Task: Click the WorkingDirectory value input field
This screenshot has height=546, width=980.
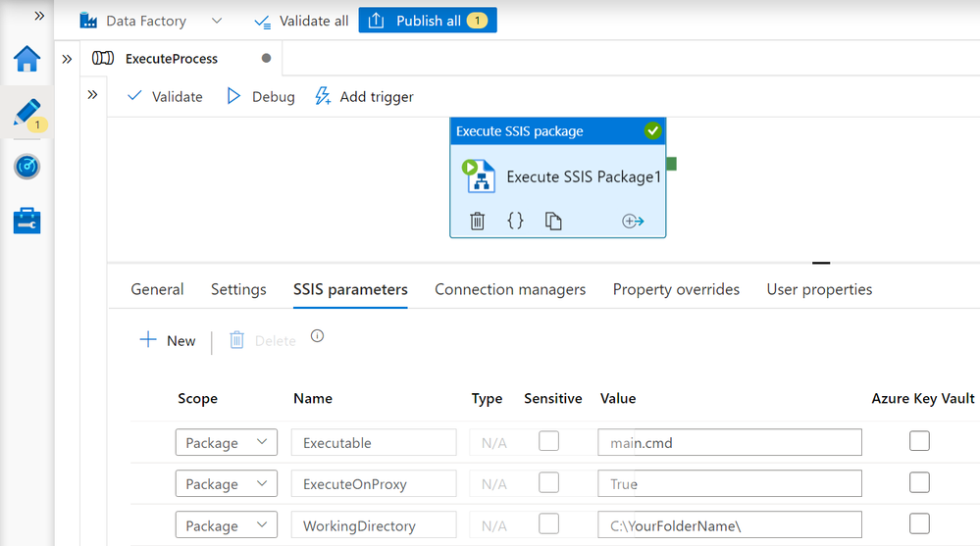Action: tap(729, 525)
